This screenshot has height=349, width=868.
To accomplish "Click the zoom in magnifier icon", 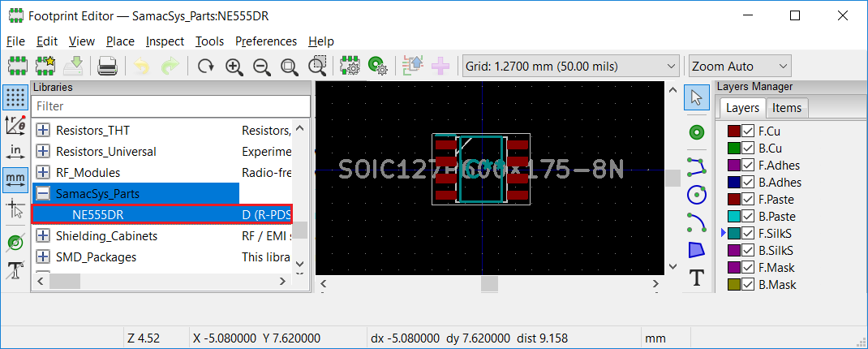I will tap(234, 67).
